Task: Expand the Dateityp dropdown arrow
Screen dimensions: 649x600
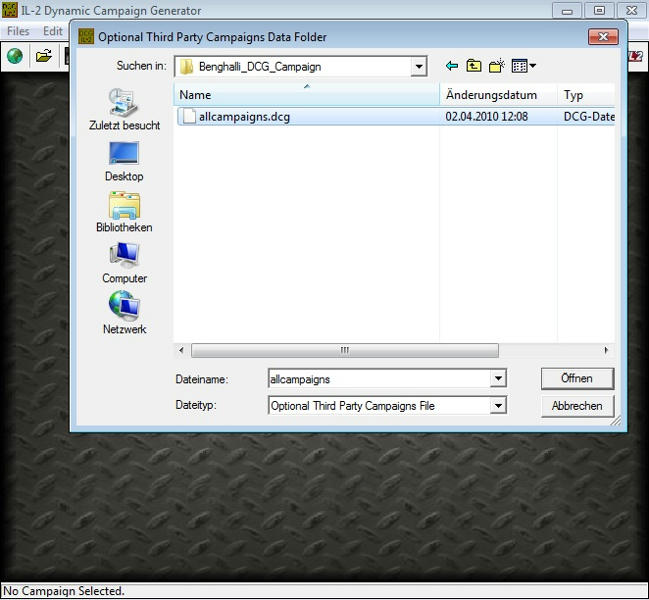Action: pos(498,406)
